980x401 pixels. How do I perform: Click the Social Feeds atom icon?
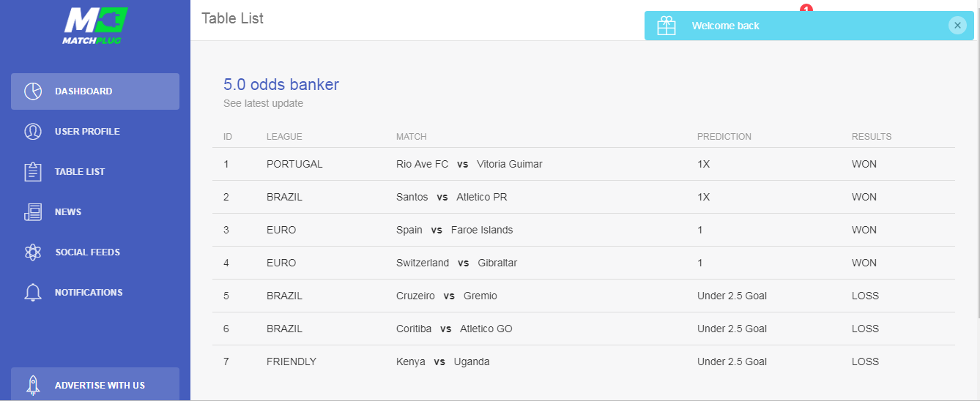click(x=33, y=252)
